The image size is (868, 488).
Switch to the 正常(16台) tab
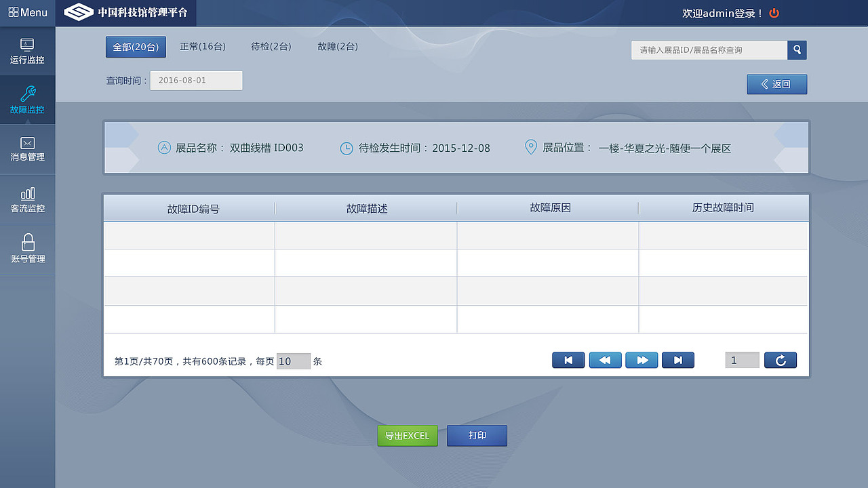203,47
